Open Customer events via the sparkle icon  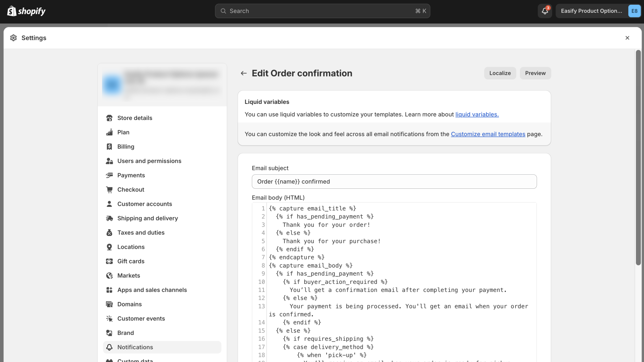pyautogui.click(x=110, y=318)
